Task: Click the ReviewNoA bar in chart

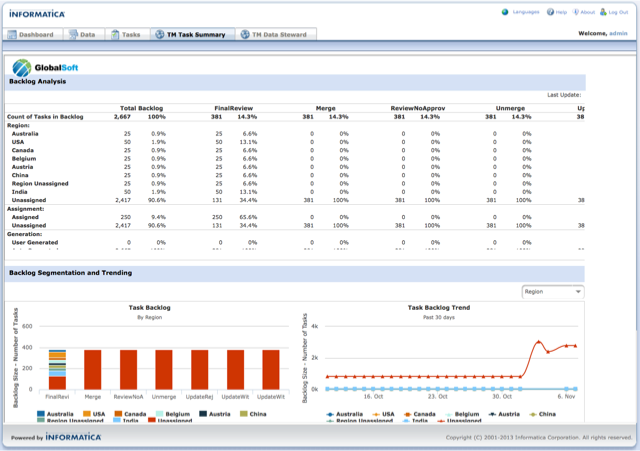Action: coord(129,369)
